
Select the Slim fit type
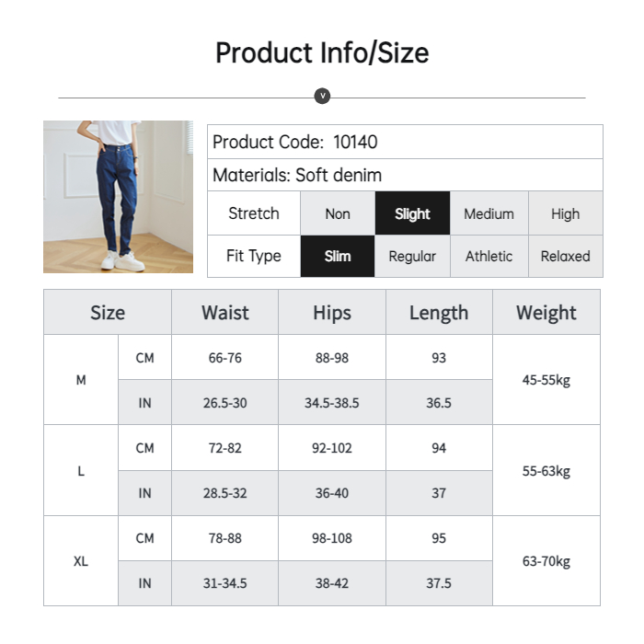338,256
